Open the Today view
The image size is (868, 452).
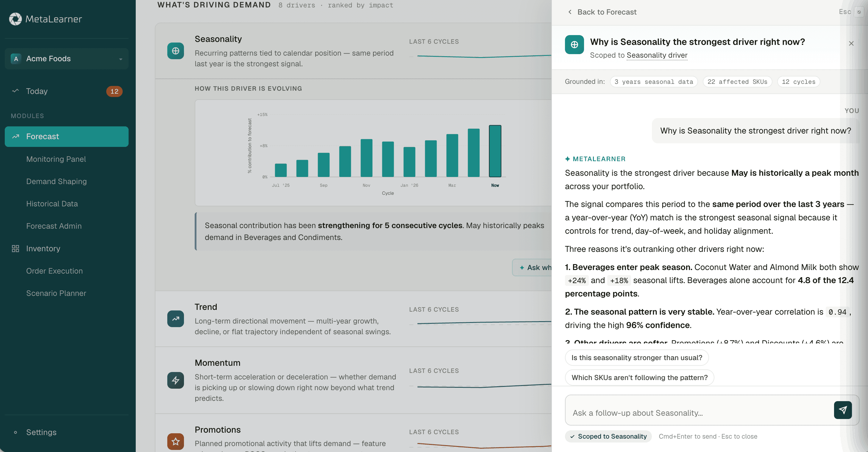click(66, 91)
